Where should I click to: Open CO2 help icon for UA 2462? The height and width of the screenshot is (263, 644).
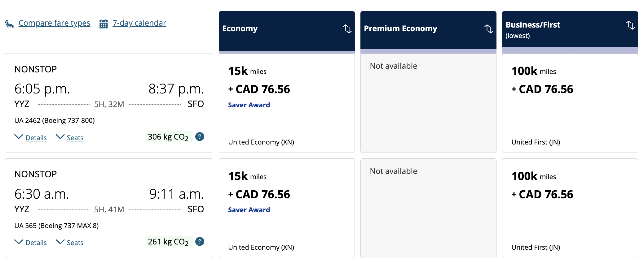pos(200,136)
